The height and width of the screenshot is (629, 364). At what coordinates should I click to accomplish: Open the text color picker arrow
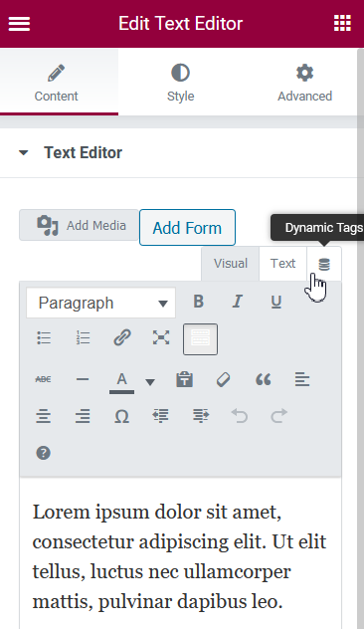[150, 382]
